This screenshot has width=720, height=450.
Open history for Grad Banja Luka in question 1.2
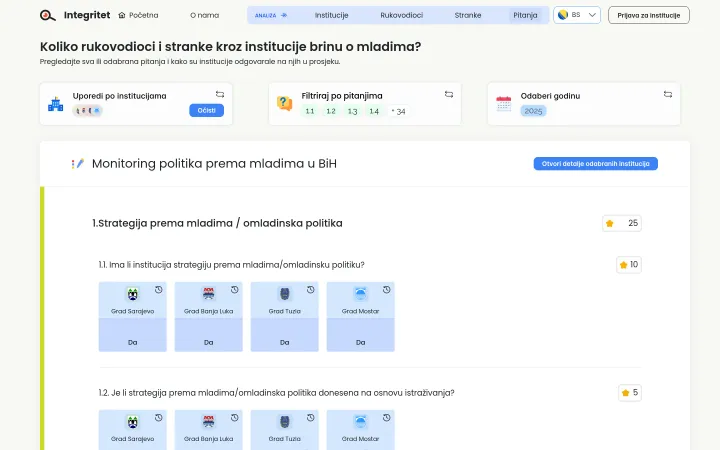coord(235,418)
